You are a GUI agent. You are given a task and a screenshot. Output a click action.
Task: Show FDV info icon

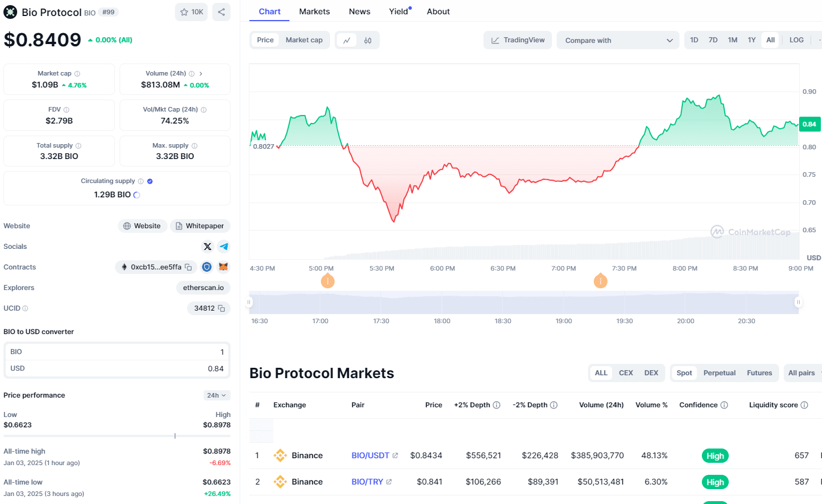click(66, 110)
